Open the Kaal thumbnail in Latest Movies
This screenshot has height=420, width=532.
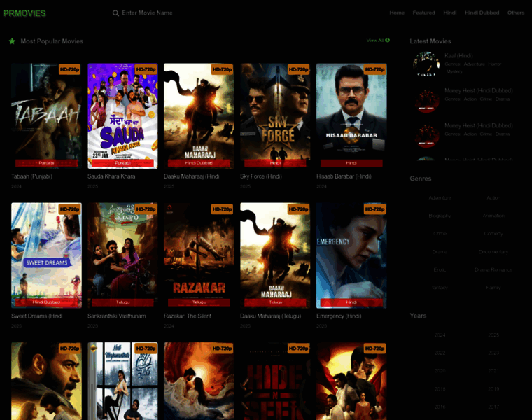click(x=426, y=64)
